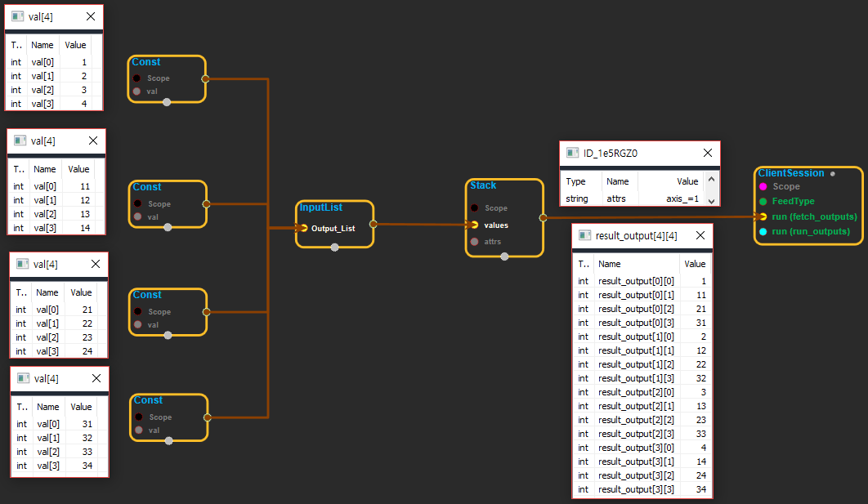Click the run (fetch_outputs) input port

click(x=763, y=217)
